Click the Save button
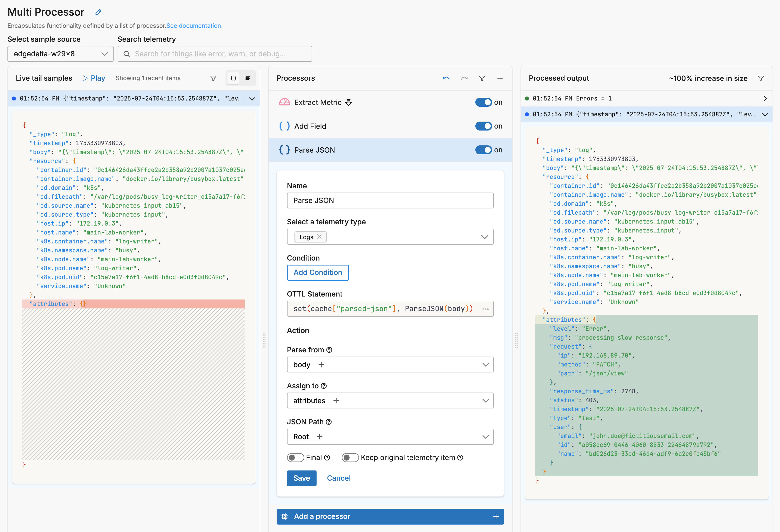 point(301,478)
